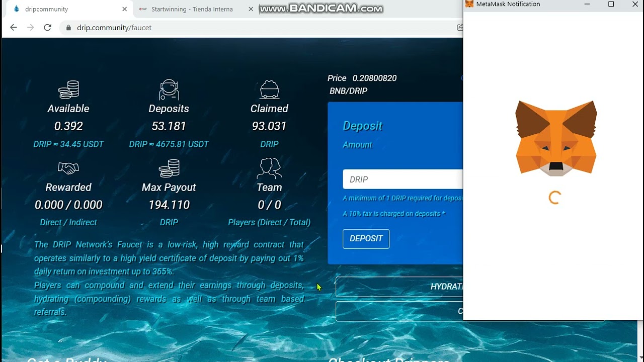
Task: Click the Available value 0.392
Action: tap(68, 126)
